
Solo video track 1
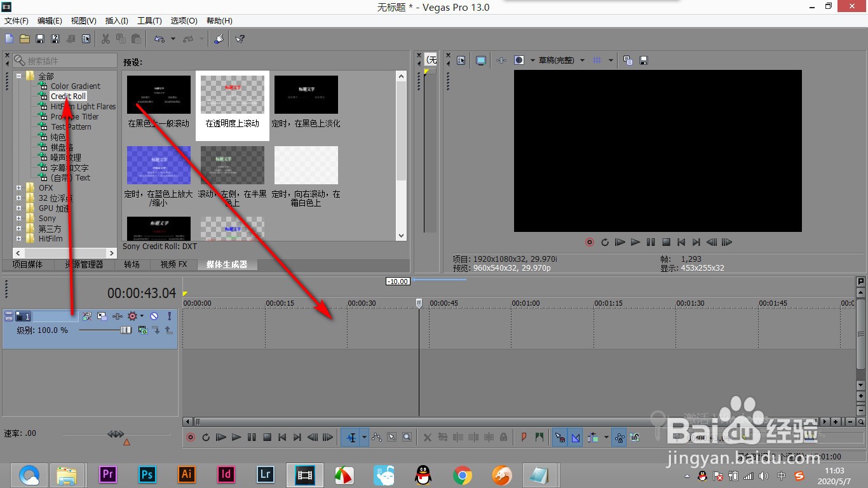[170, 316]
